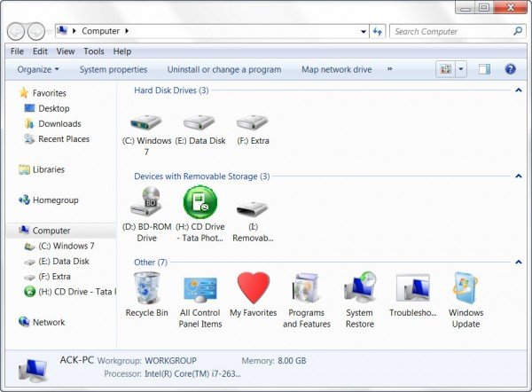Screen dimensions: 532x392
Task: Click the Devices with Removable Storage header
Action: [202, 176]
